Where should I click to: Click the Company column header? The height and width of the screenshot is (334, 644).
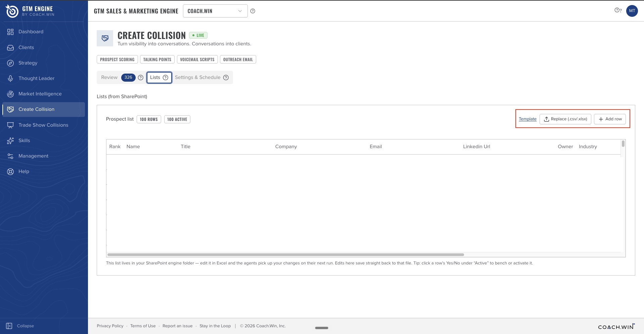(286, 147)
